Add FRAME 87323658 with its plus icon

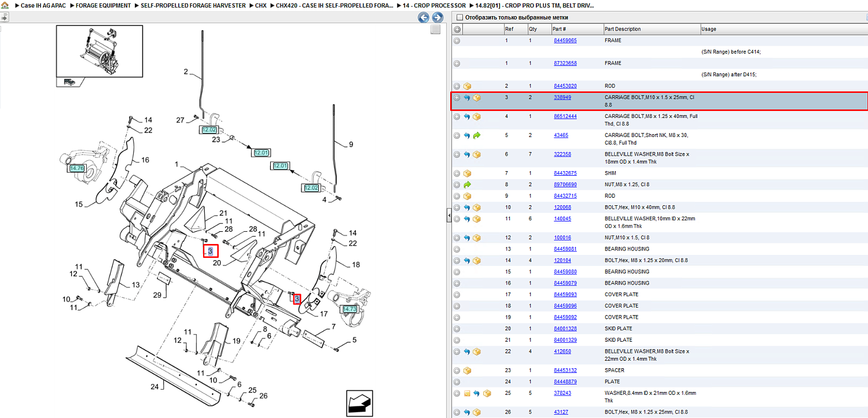tap(457, 63)
